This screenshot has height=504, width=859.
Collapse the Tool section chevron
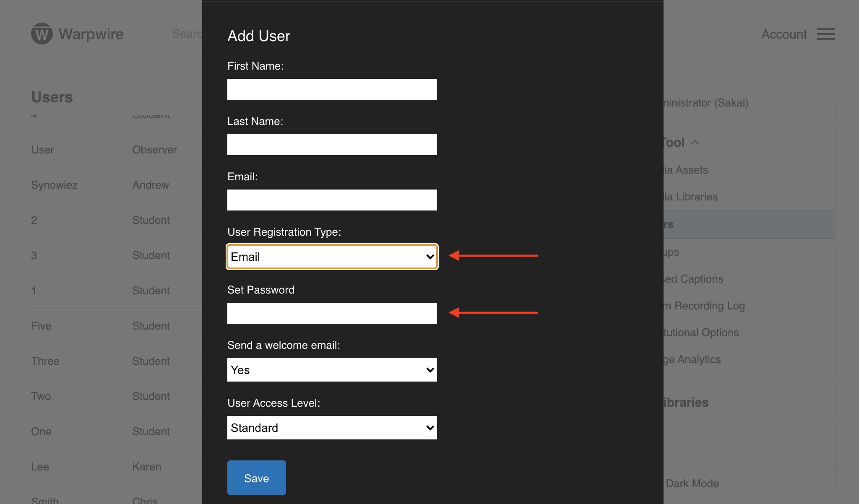[x=695, y=143]
